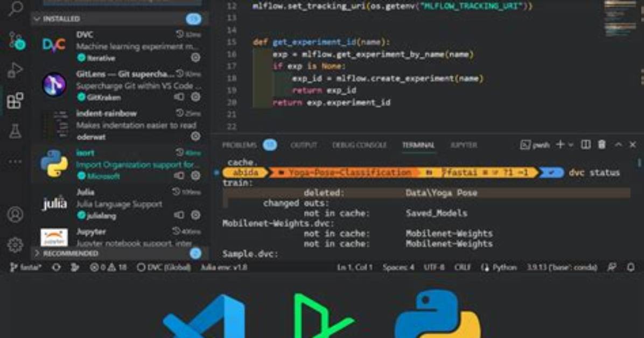Create a new terminal with plus

coord(560,145)
